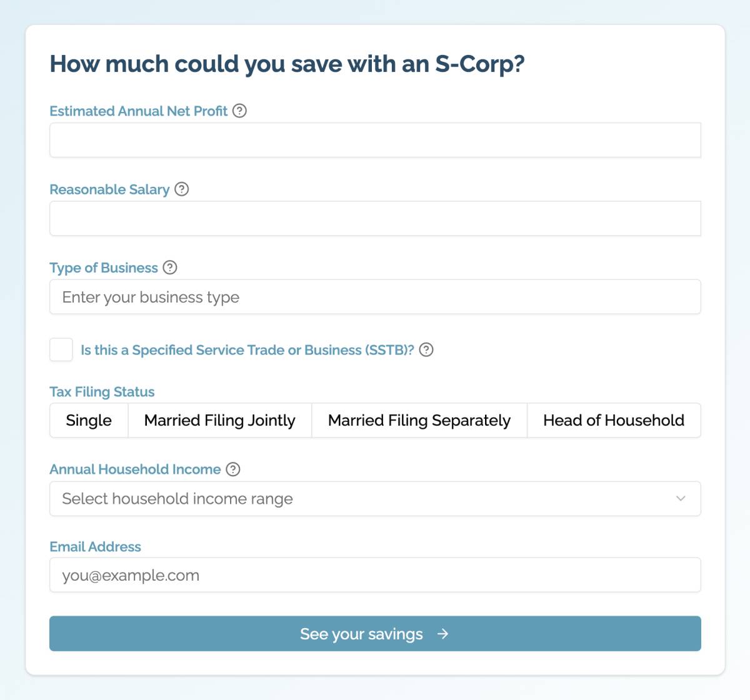The image size is (750, 700).
Task: Choose Married Filing Jointly status
Action: click(x=220, y=420)
